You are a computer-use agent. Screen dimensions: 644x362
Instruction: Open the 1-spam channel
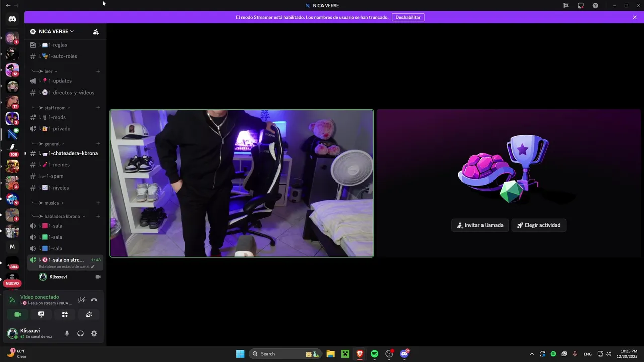click(x=65, y=176)
